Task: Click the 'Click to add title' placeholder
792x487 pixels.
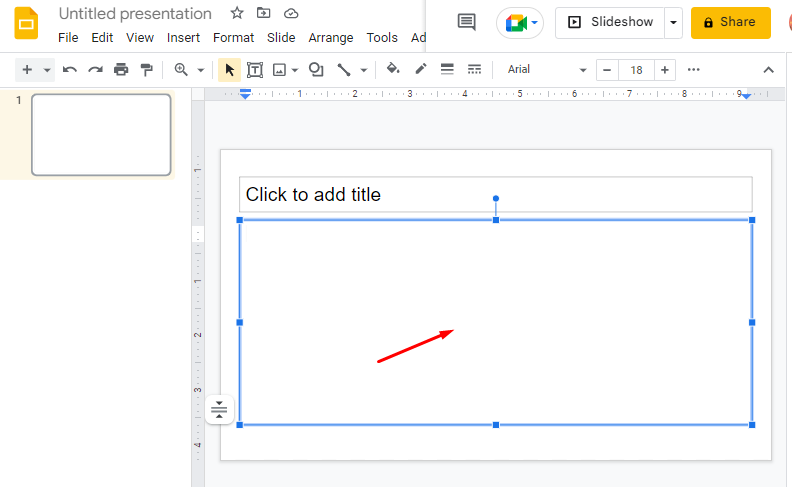Action: click(496, 194)
